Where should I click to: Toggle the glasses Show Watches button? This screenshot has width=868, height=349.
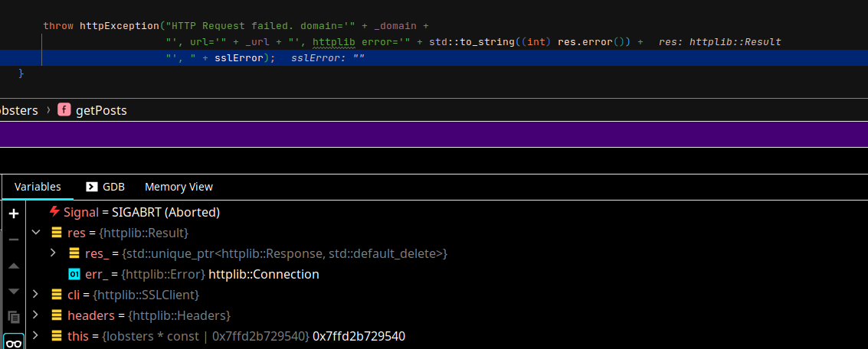(13, 342)
